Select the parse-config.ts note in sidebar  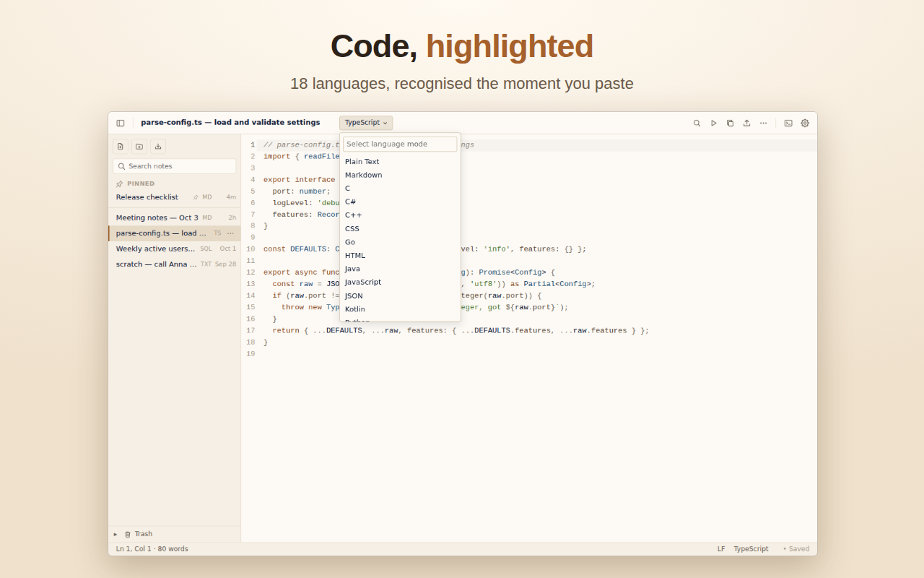(175, 233)
